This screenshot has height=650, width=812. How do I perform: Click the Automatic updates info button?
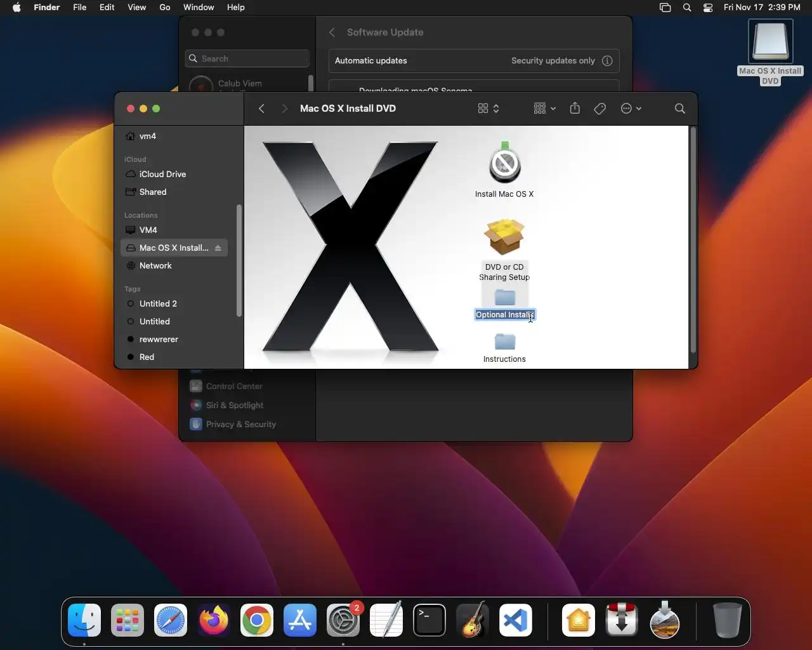tap(607, 61)
